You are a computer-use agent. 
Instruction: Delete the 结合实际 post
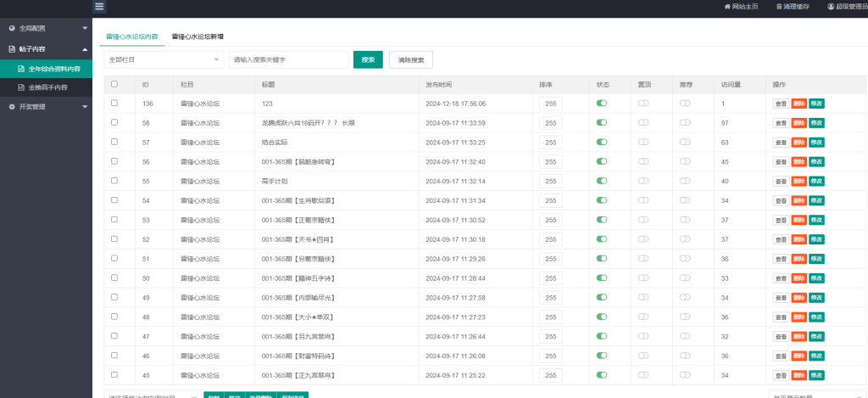pyautogui.click(x=798, y=143)
